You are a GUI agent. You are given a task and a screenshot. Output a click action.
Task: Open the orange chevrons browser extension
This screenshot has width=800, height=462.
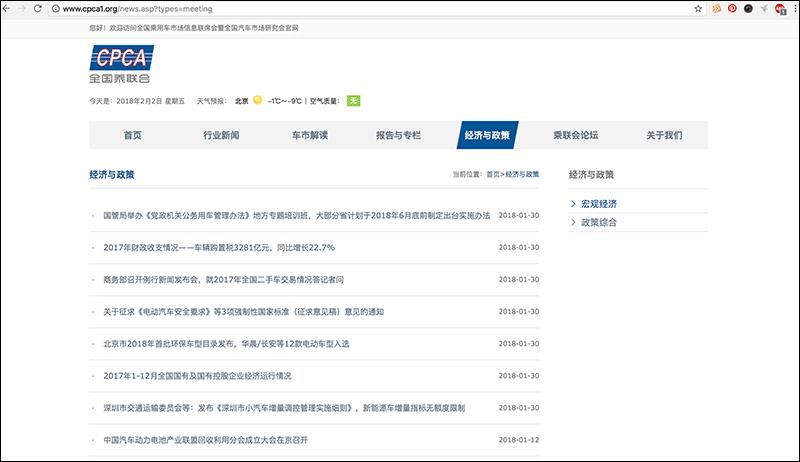point(717,9)
